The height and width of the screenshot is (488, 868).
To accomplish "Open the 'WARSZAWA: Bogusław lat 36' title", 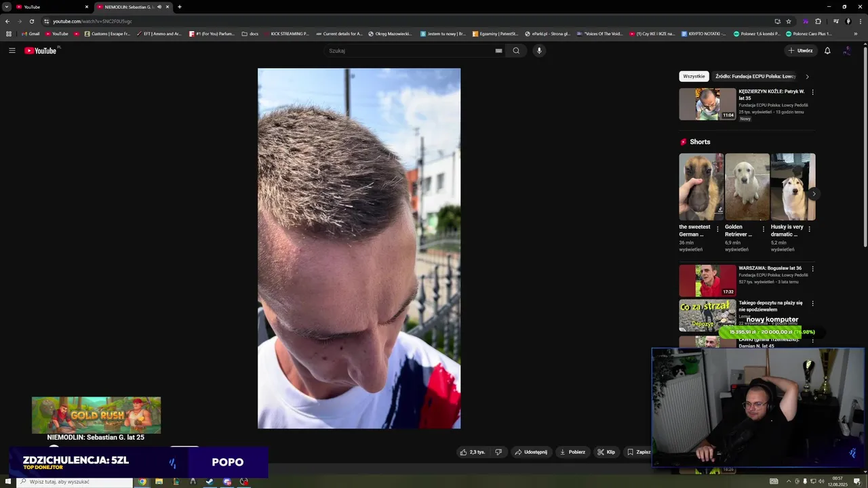I will point(770,268).
